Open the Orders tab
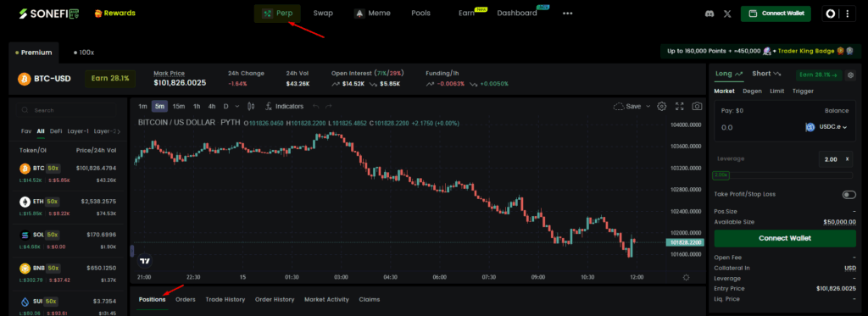Screen dimensions: 868x316 click(186, 299)
